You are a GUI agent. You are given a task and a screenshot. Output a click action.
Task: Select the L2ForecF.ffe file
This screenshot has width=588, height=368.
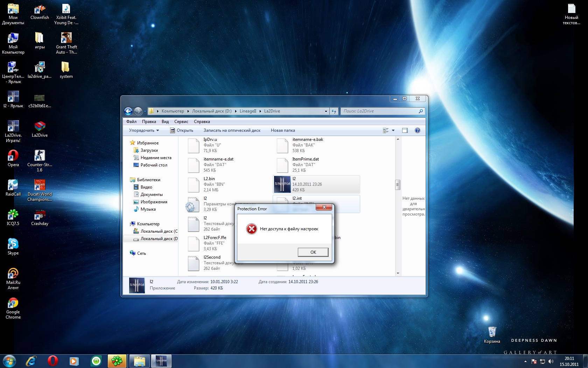click(210, 243)
